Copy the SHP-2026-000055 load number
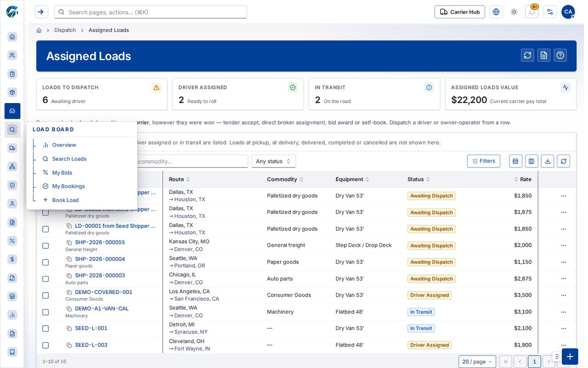 [69, 242]
